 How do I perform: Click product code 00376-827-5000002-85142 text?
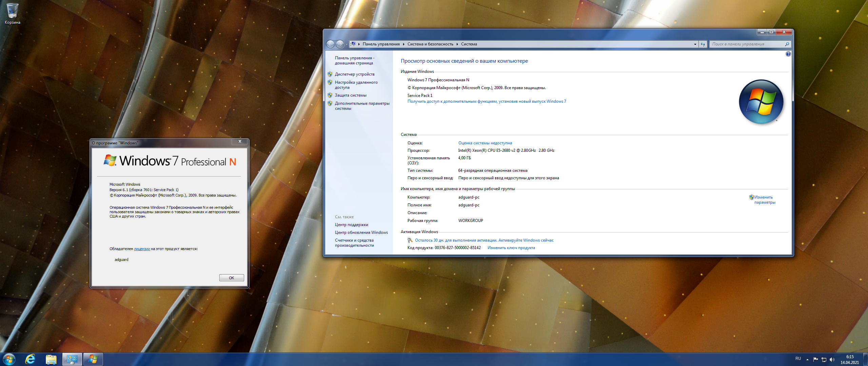457,248
